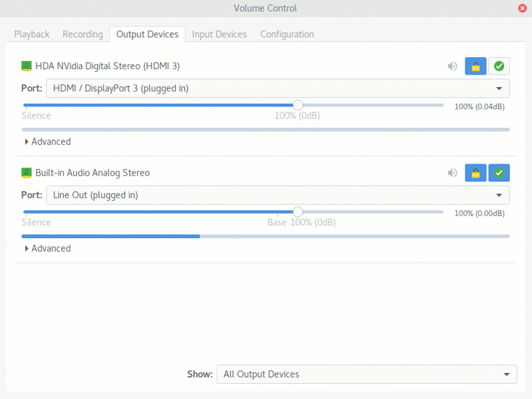
Task: Switch to the Playback tab
Action: point(31,35)
